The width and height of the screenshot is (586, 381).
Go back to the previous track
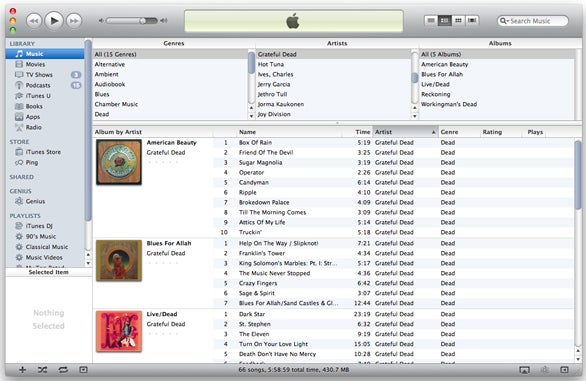[34, 21]
